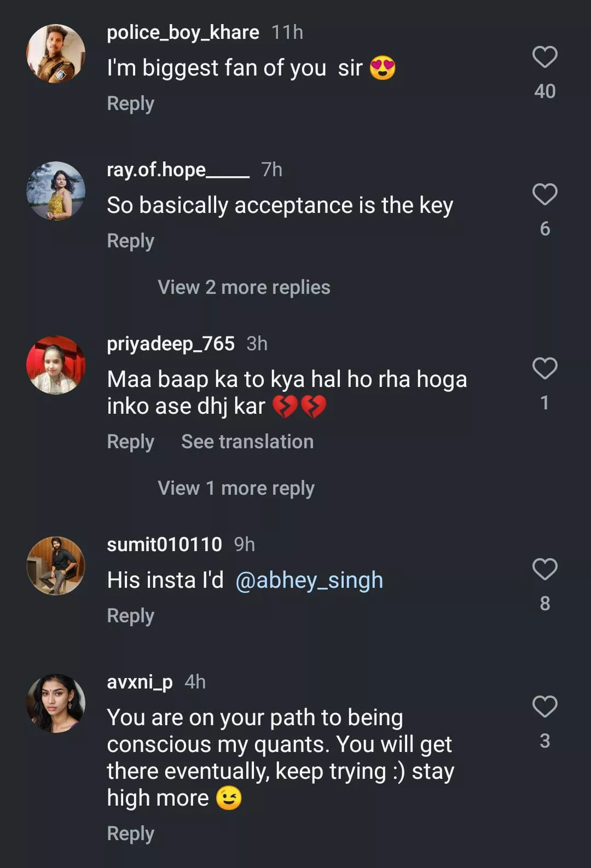Open police_boy_khare's profile picture
Viewport: 591px width, 868px height.
pos(56,54)
